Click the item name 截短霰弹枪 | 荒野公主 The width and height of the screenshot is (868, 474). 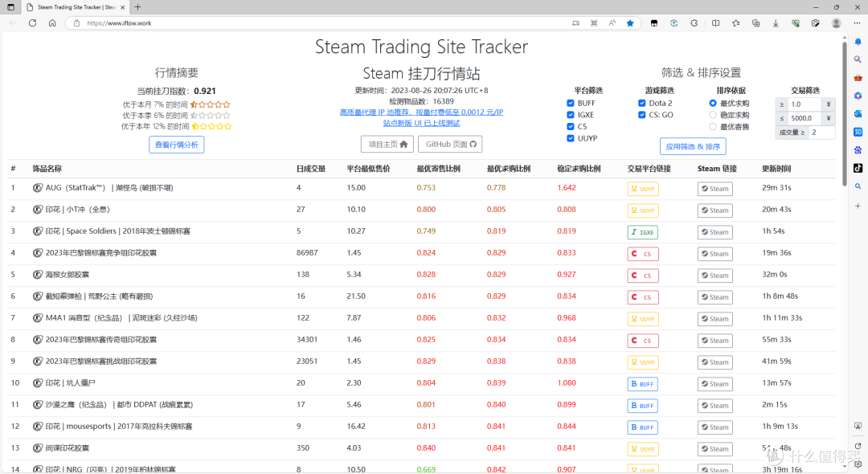pos(99,296)
